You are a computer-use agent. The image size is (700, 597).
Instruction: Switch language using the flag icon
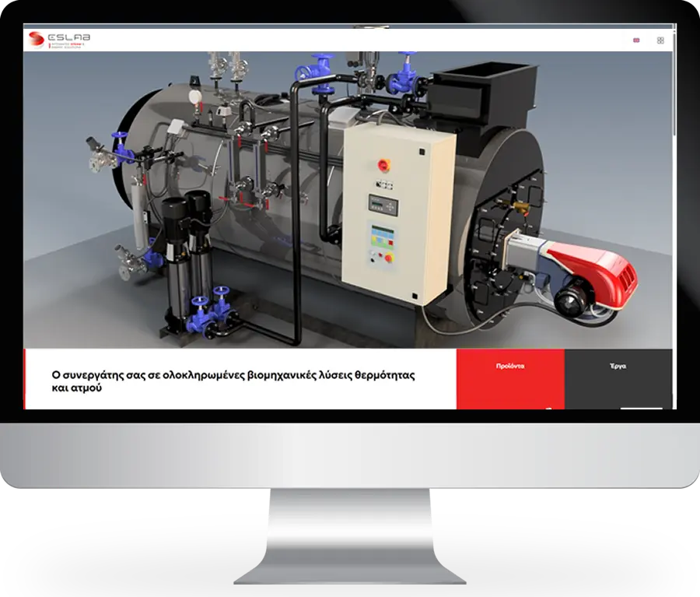pos(637,40)
